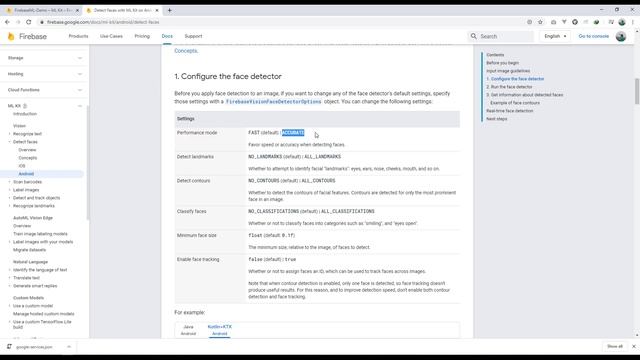640x360 pixels.
Task: Jump to Real-time face detection
Action: coord(509,111)
